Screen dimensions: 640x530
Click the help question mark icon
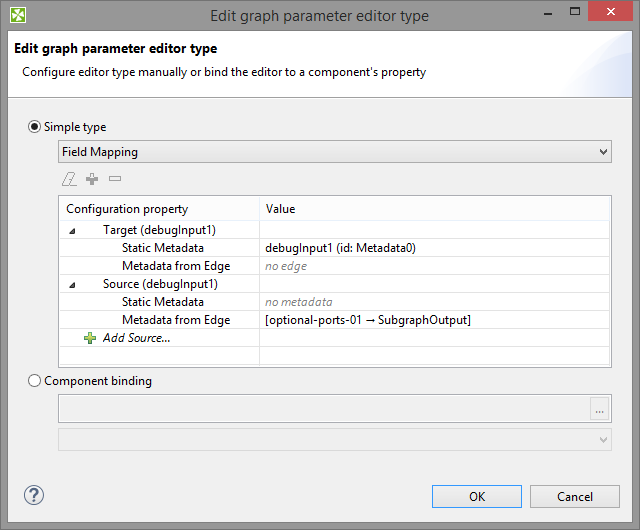pos(34,495)
